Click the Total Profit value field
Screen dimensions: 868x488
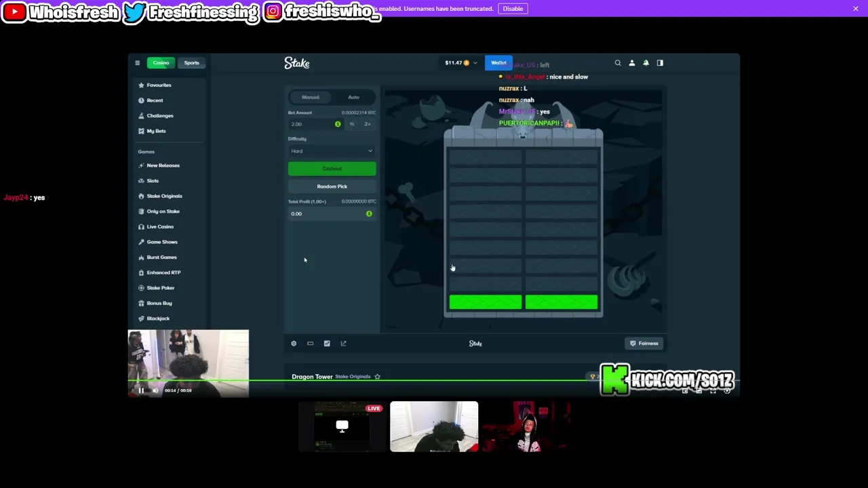332,213
